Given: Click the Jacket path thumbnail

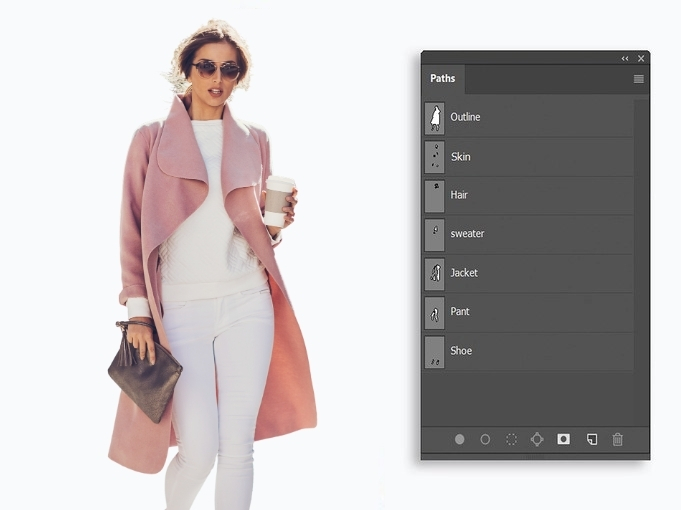Looking at the screenshot, I should 434,273.
